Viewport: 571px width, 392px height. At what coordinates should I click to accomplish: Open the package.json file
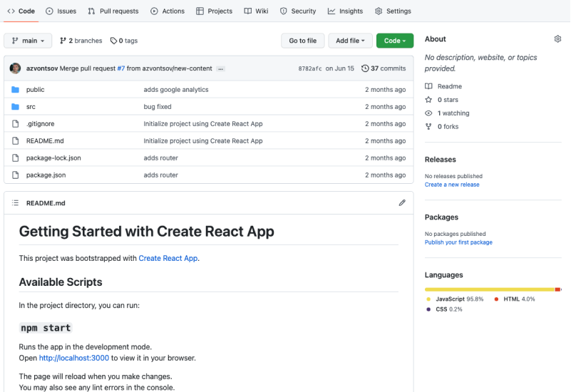coord(46,175)
